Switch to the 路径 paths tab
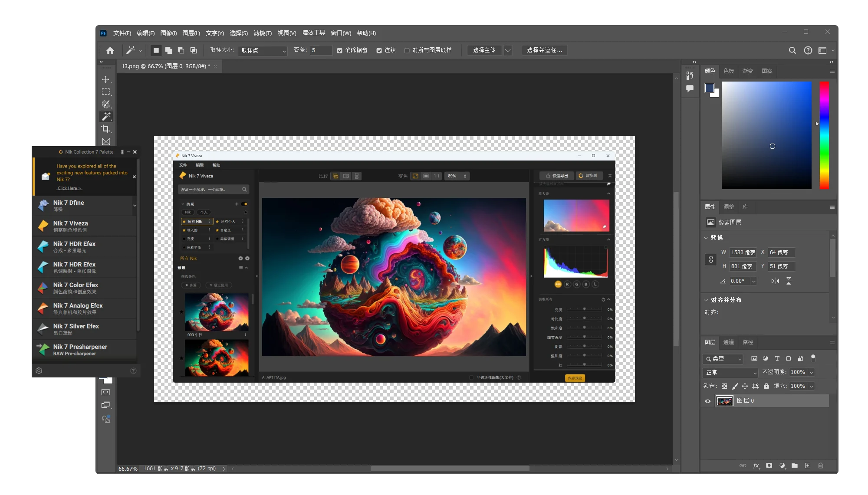868x495 pixels. click(x=748, y=342)
